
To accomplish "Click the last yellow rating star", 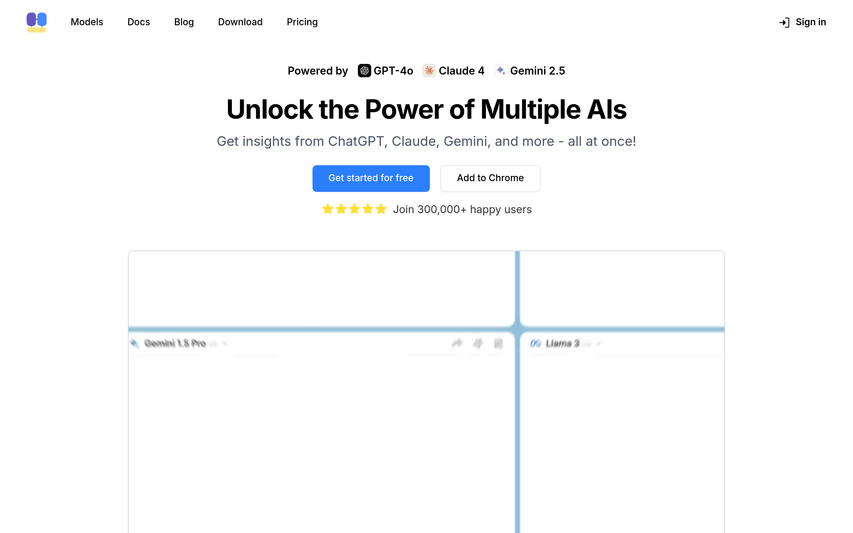I will (381, 209).
